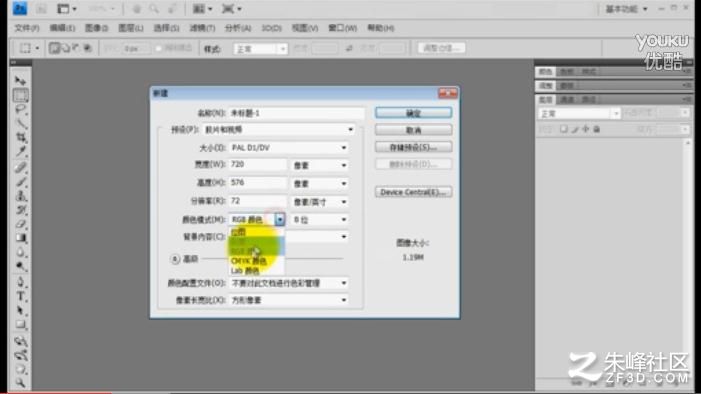
Task: Choose CMYK 颜色 from color mode list
Action: [257, 261]
